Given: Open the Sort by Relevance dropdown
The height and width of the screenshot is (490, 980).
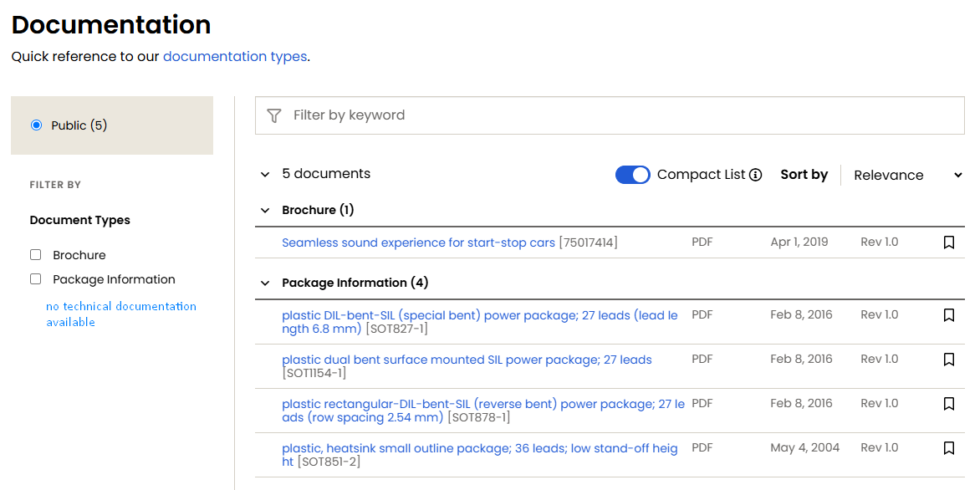Looking at the screenshot, I should (x=907, y=175).
